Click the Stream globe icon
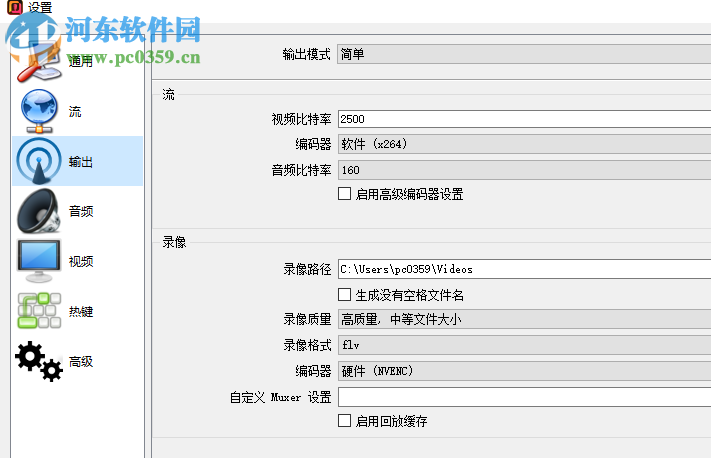The height and width of the screenshot is (458, 711). (x=39, y=111)
